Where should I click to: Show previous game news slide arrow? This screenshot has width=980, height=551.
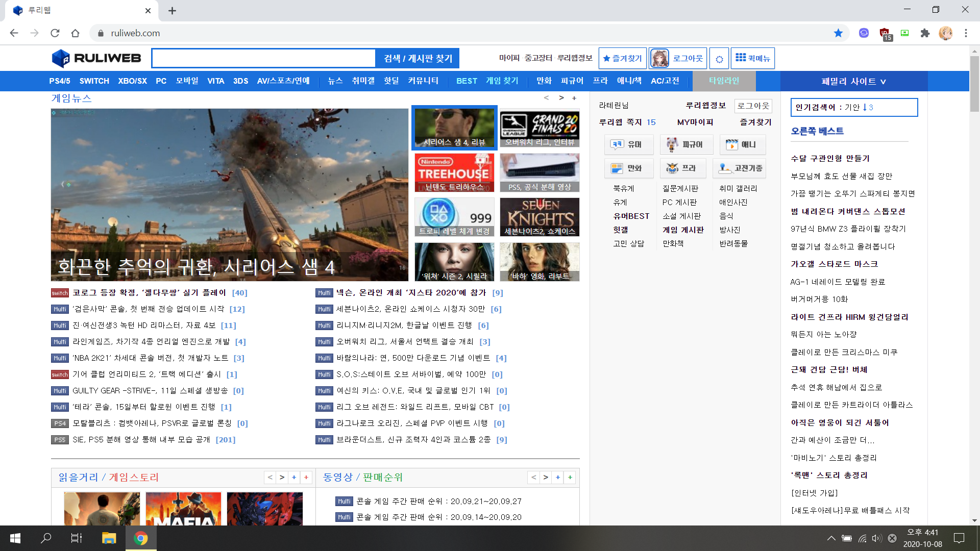pos(546,98)
